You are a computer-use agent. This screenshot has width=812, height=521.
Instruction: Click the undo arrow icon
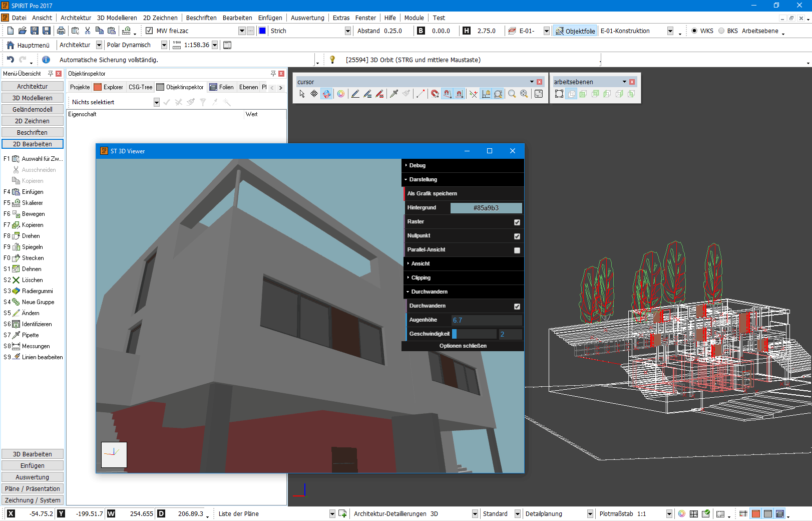pyautogui.click(x=10, y=60)
